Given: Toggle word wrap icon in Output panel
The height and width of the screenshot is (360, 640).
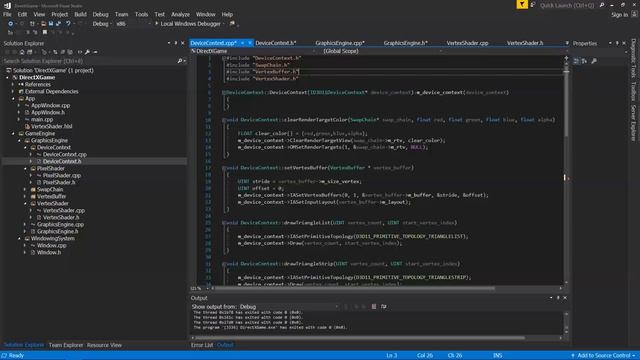Looking at the screenshot, I should 384,307.
